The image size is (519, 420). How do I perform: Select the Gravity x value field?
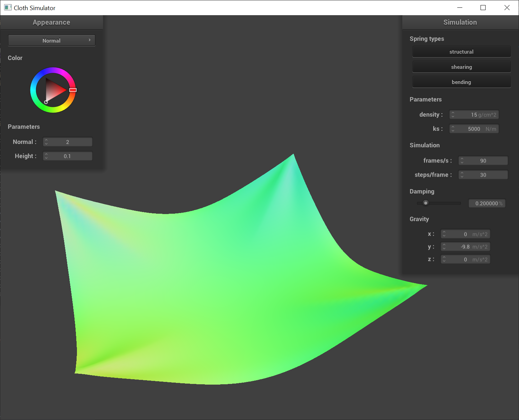point(465,234)
